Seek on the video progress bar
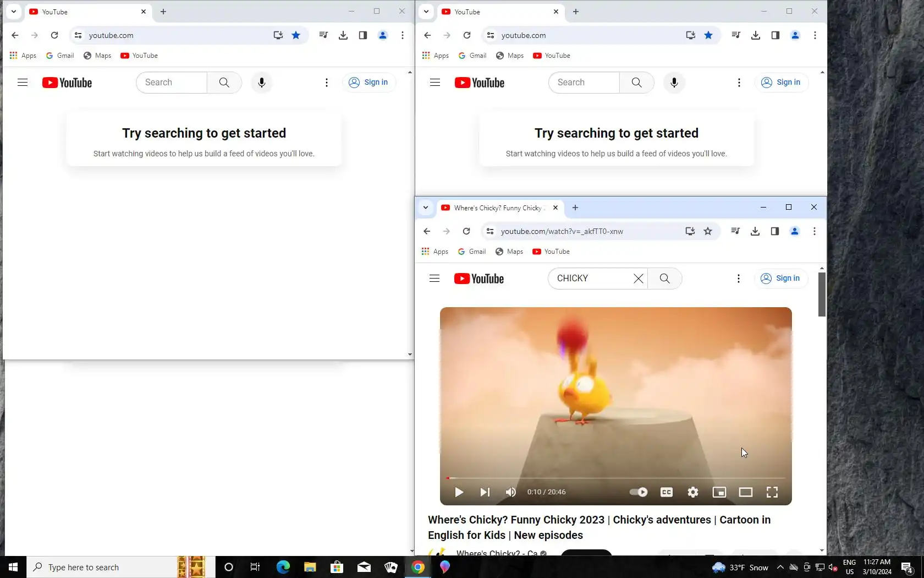The image size is (924, 578). pos(616,478)
